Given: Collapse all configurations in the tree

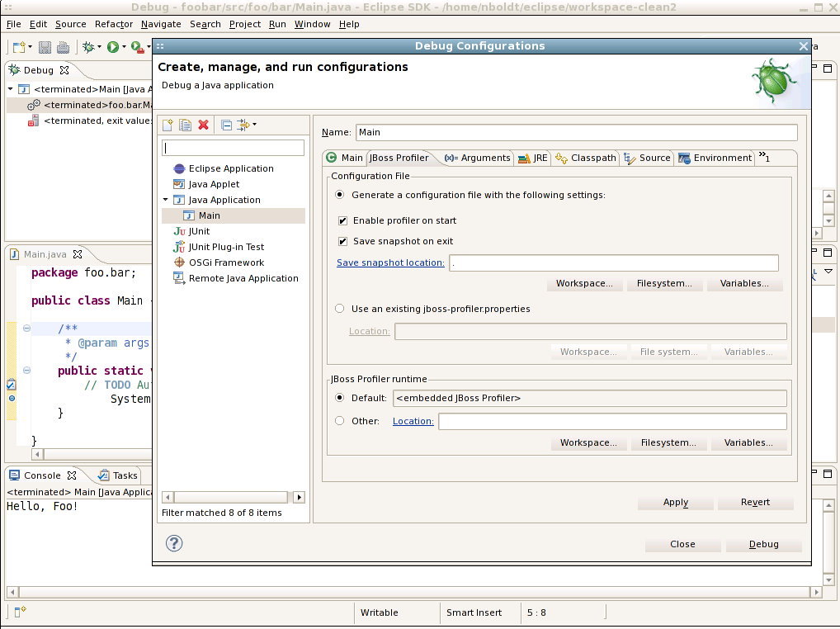Looking at the screenshot, I should click(227, 125).
